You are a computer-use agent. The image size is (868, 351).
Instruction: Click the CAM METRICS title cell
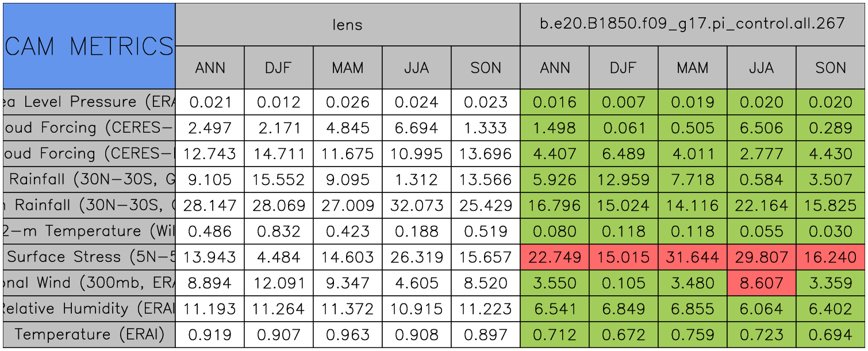point(89,46)
